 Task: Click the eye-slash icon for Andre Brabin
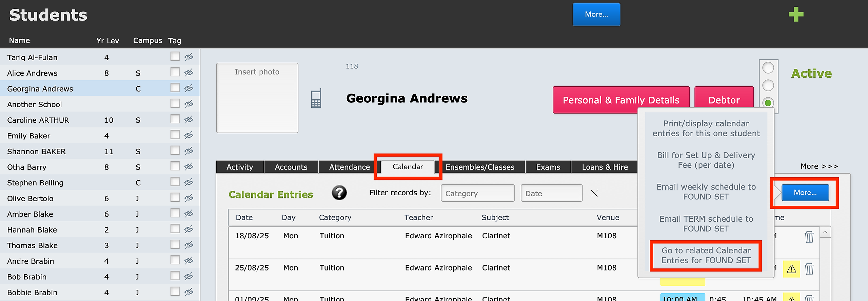tap(189, 260)
